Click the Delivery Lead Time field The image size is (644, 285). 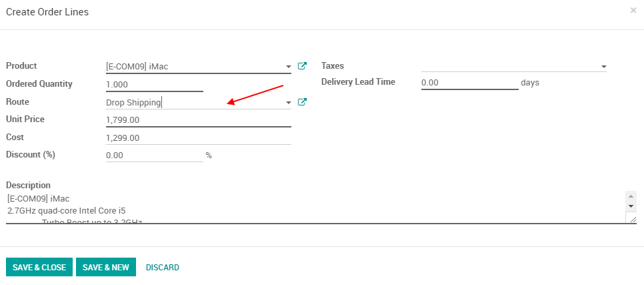click(x=469, y=83)
